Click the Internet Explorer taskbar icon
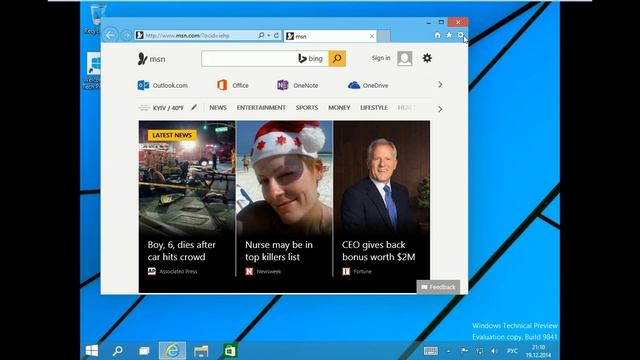Screen dimensions: 640x360 (172, 351)
